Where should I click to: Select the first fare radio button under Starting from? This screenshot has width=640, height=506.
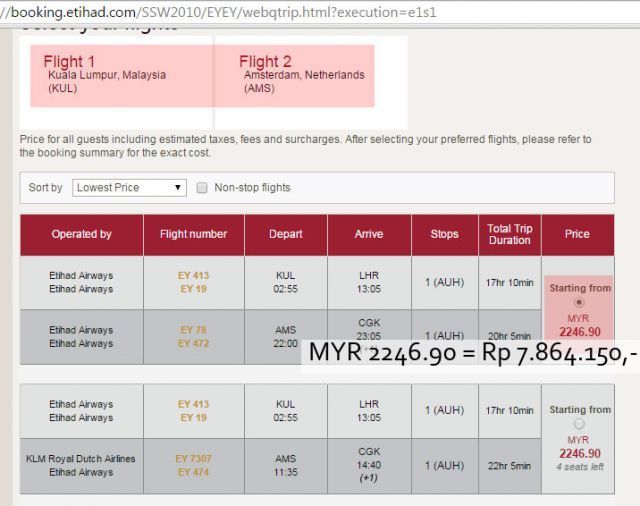579,303
